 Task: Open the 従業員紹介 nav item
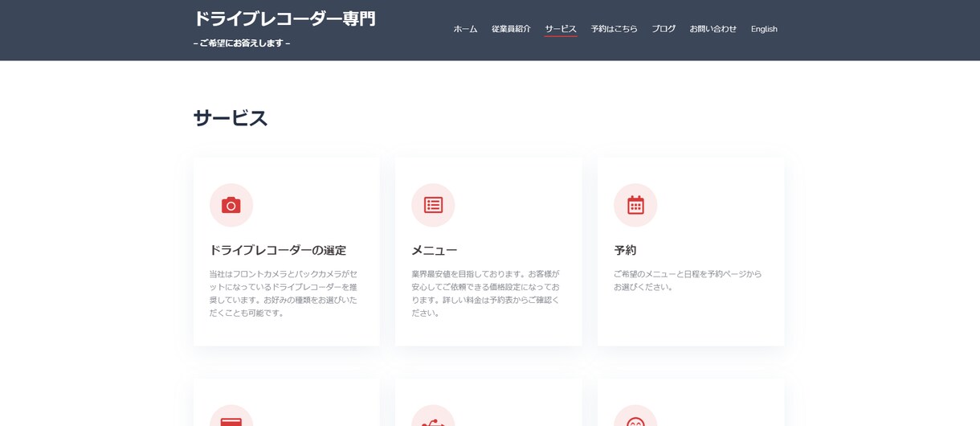point(511,29)
